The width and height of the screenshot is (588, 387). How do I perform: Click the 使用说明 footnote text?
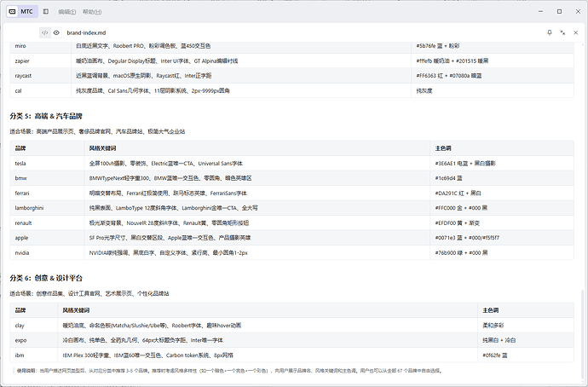click(x=229, y=371)
